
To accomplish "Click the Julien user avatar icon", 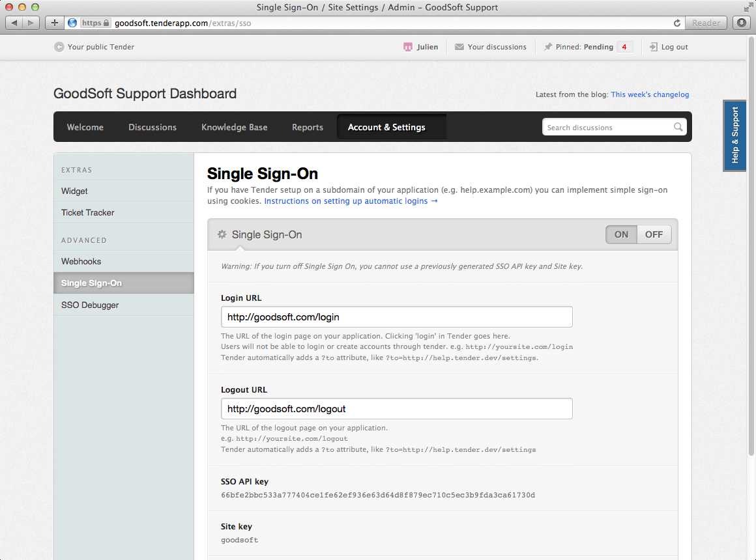I will click(x=408, y=47).
